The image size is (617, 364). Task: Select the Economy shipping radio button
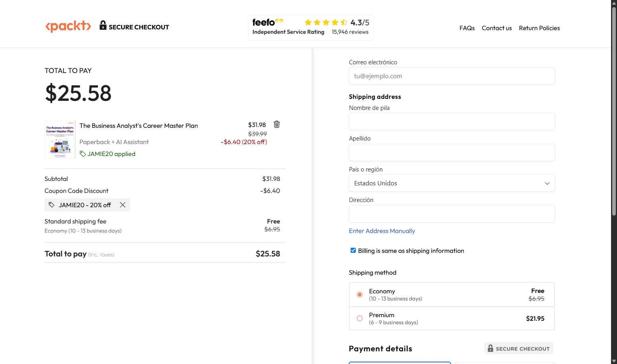(x=360, y=295)
